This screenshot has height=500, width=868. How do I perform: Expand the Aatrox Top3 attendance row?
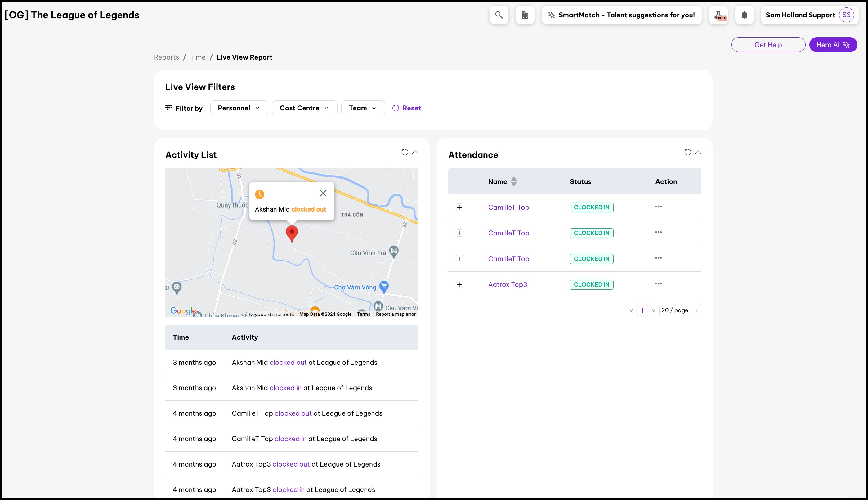[459, 285]
